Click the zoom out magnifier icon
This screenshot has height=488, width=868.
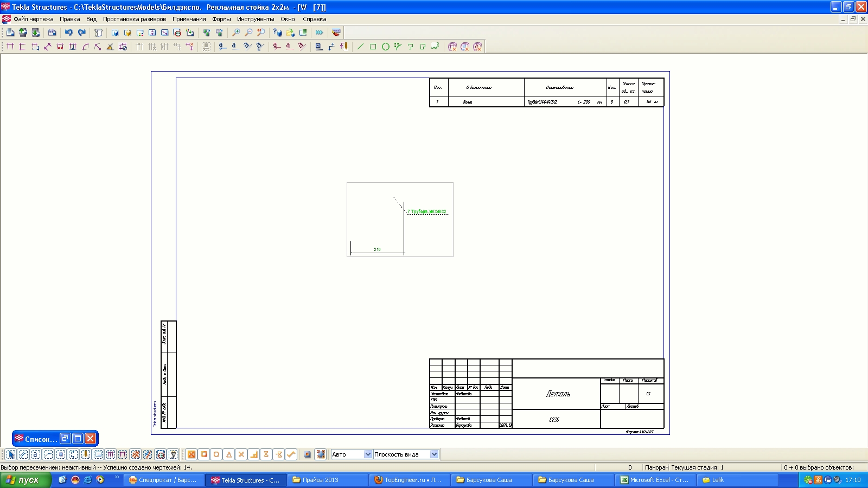[x=248, y=33]
